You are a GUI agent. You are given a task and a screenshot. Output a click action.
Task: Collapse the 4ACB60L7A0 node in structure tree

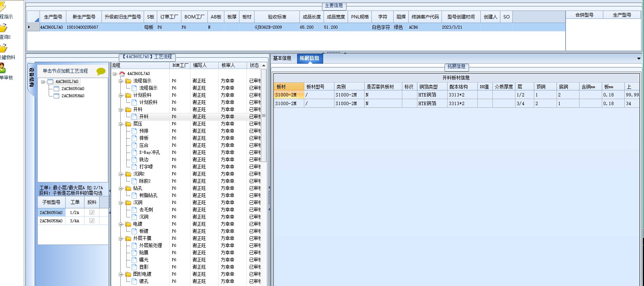coord(43,82)
